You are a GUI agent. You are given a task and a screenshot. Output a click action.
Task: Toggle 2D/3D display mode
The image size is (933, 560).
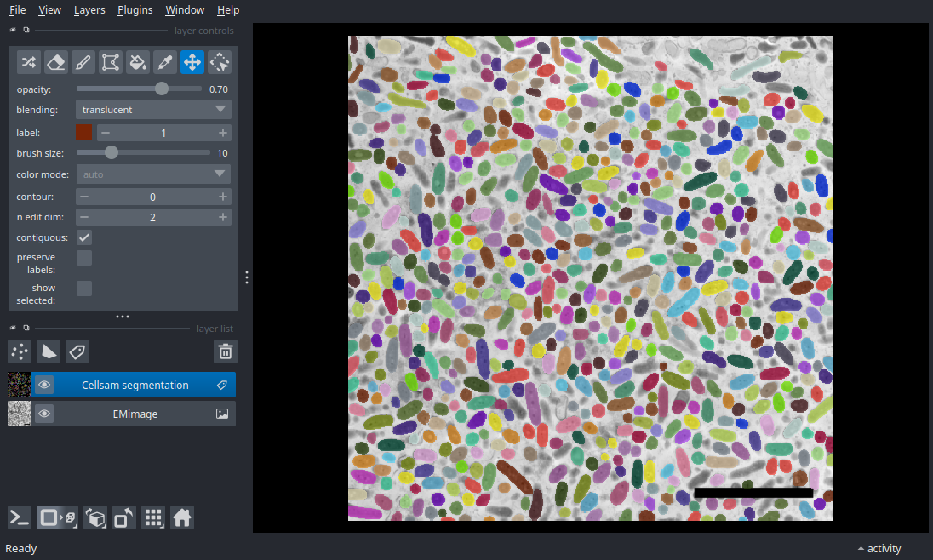pos(57,517)
